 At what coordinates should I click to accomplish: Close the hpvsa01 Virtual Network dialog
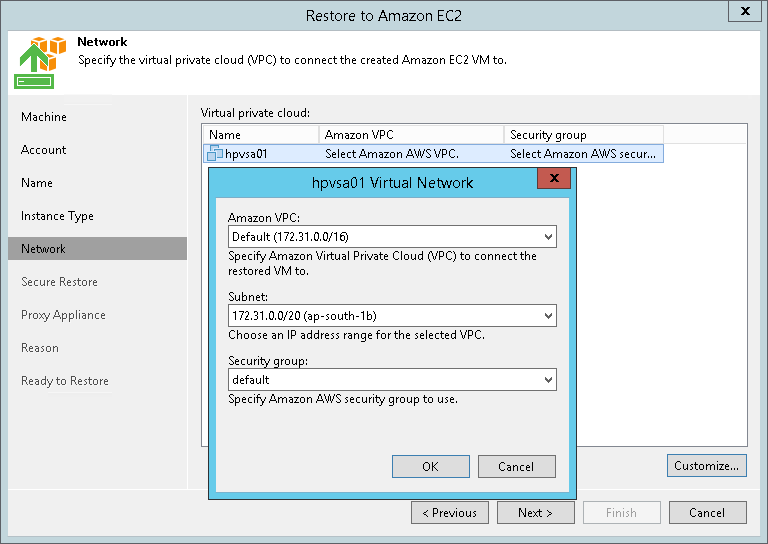pos(553,181)
